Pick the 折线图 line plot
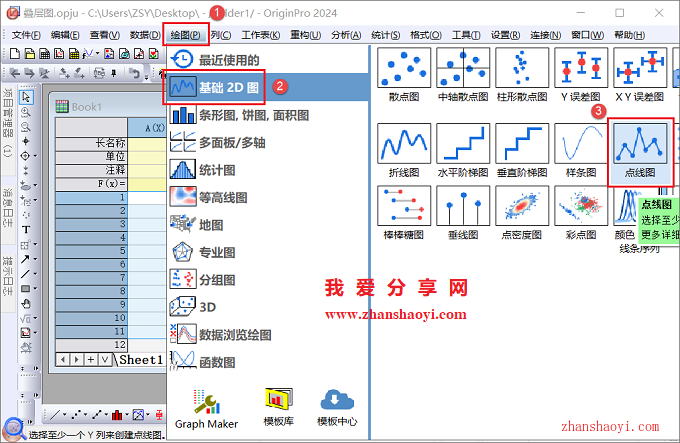680x443 pixels. point(404,150)
